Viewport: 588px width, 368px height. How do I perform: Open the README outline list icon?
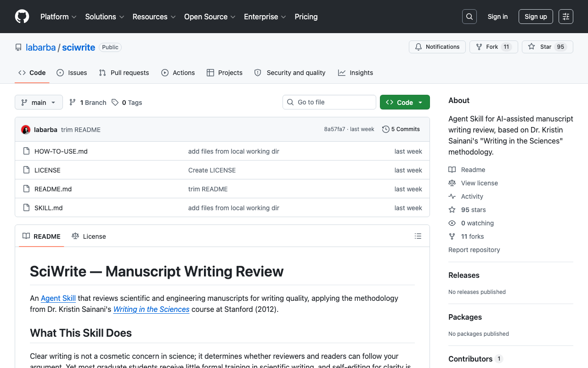[x=418, y=236]
